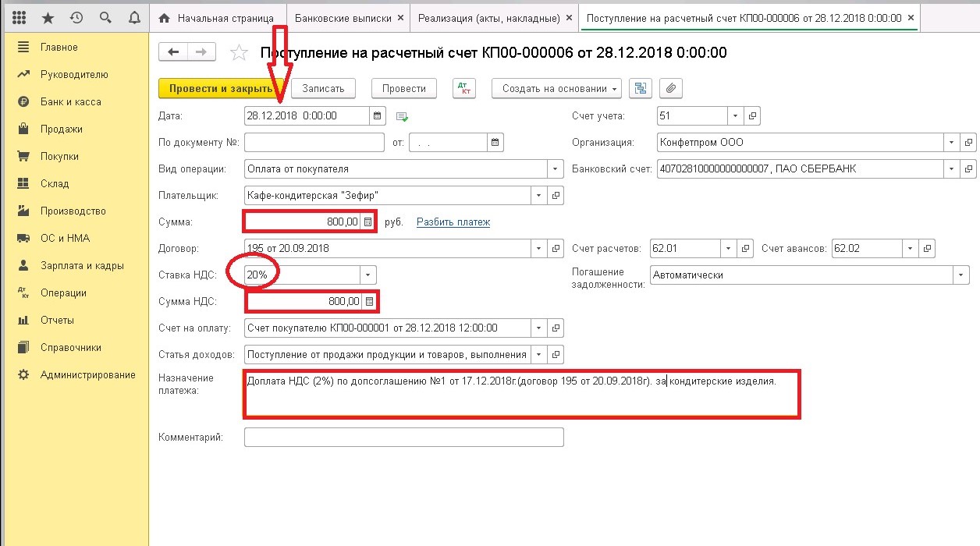Open Продажи section in sidebar
Screen dimensions: 980x546
[62, 129]
